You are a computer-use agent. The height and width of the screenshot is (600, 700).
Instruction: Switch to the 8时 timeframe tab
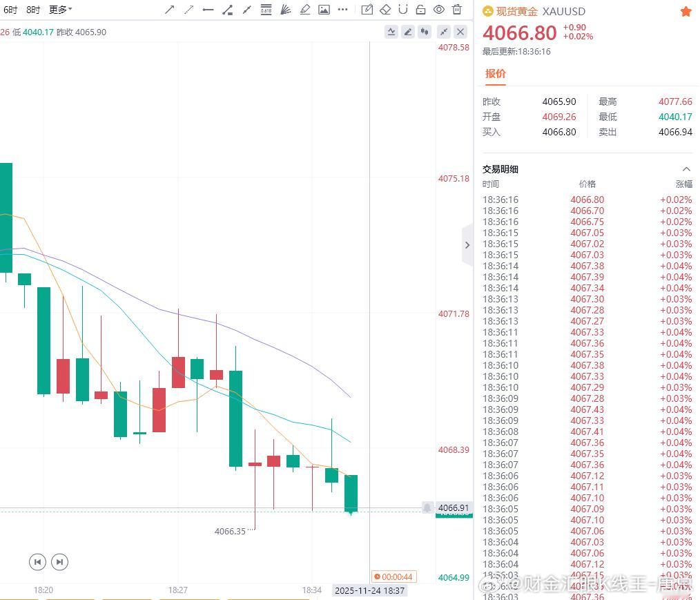(32, 10)
